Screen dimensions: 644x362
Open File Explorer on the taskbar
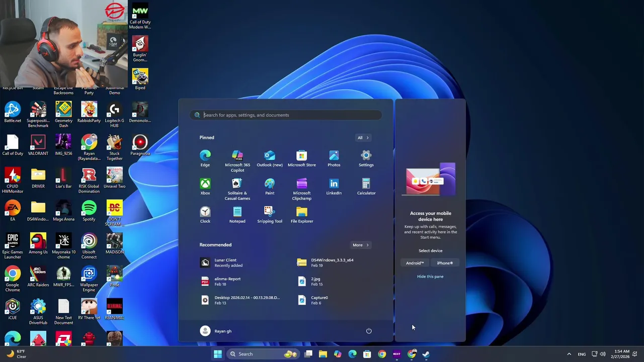point(323,354)
